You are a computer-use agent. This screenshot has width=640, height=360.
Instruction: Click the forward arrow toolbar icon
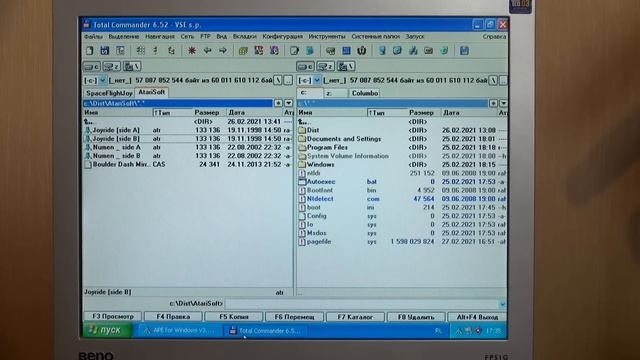(x=222, y=51)
